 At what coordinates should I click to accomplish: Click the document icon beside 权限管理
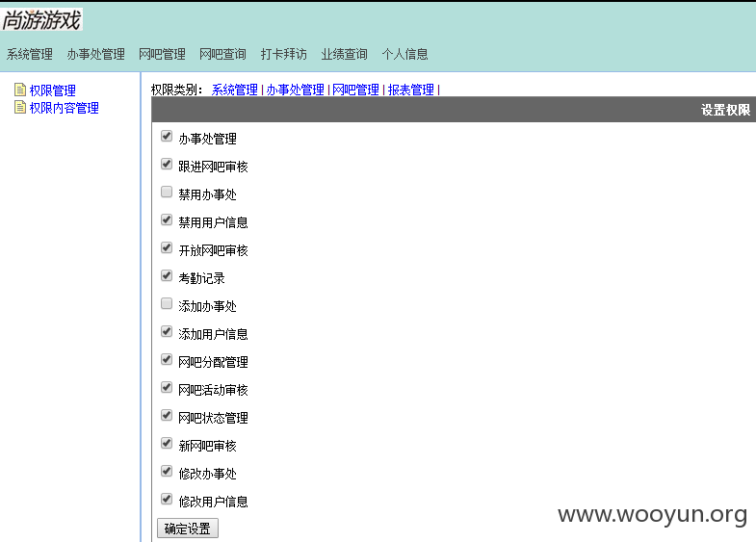point(20,90)
